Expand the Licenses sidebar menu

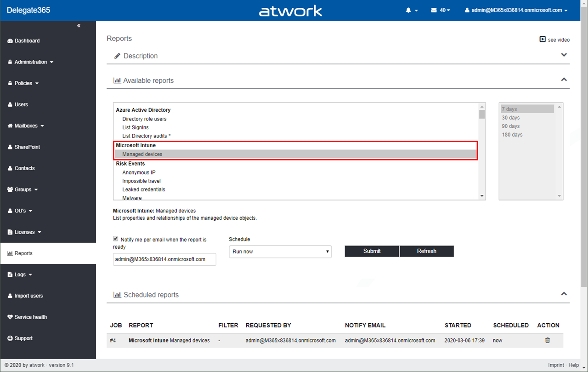[x=25, y=232]
